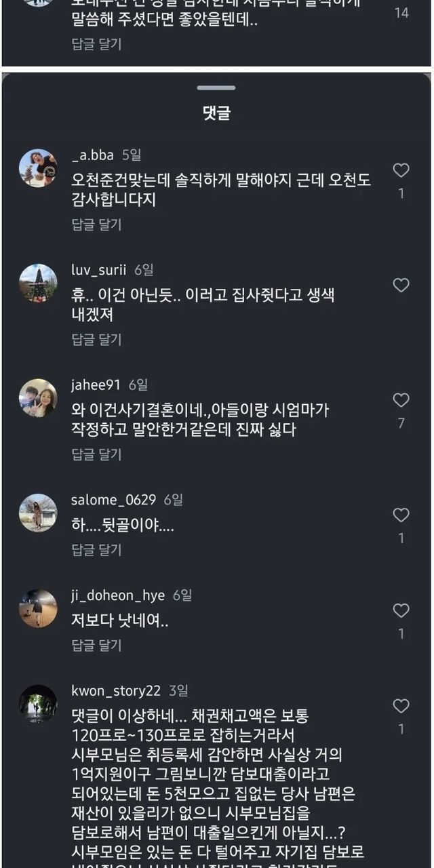
Task: Like the comment by luv_surii
Action: [x=401, y=285]
